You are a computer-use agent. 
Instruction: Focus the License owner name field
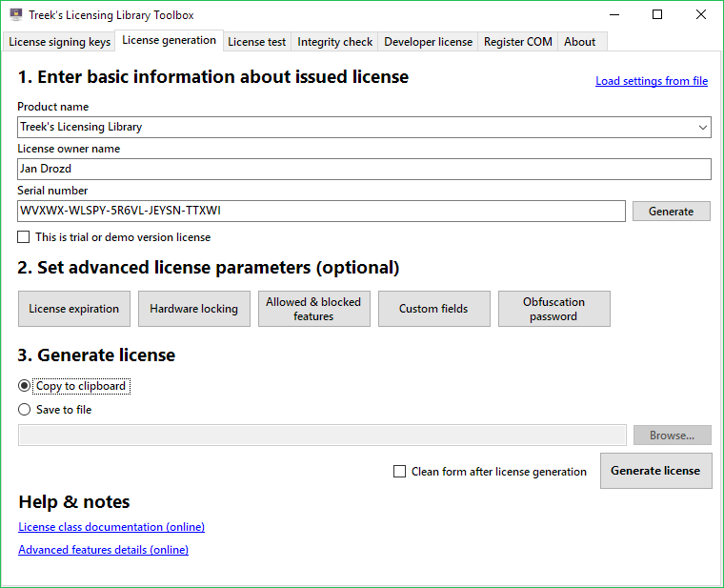(x=364, y=169)
